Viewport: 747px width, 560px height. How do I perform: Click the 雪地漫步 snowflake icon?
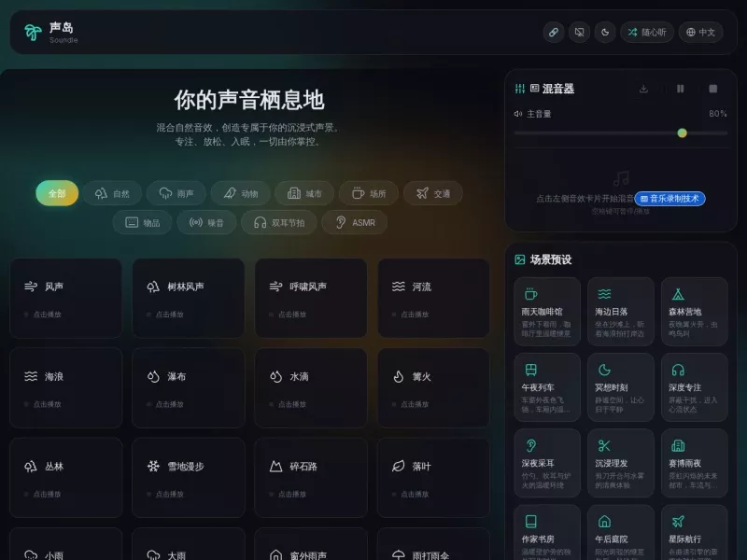[x=153, y=467]
